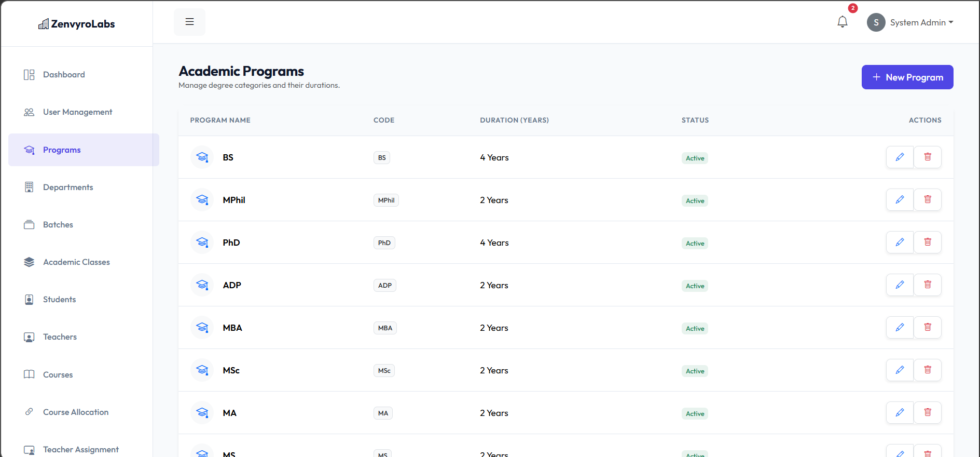
Task: Open Dashboard from the sidebar
Action: (64, 75)
